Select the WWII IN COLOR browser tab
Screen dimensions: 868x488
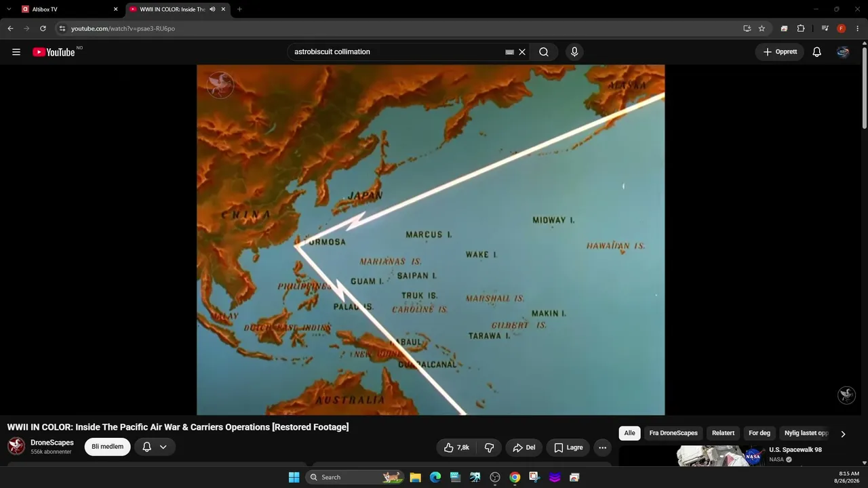[x=178, y=9]
